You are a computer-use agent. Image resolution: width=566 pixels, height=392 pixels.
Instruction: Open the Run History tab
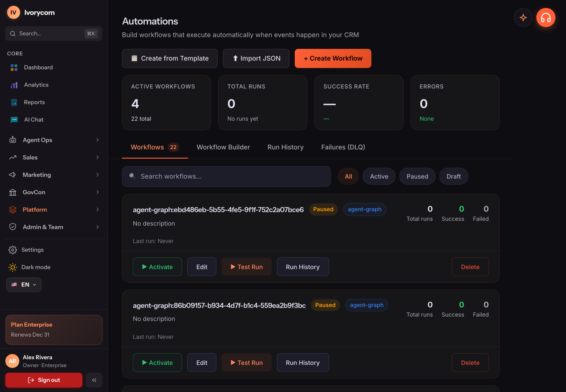[x=286, y=147]
